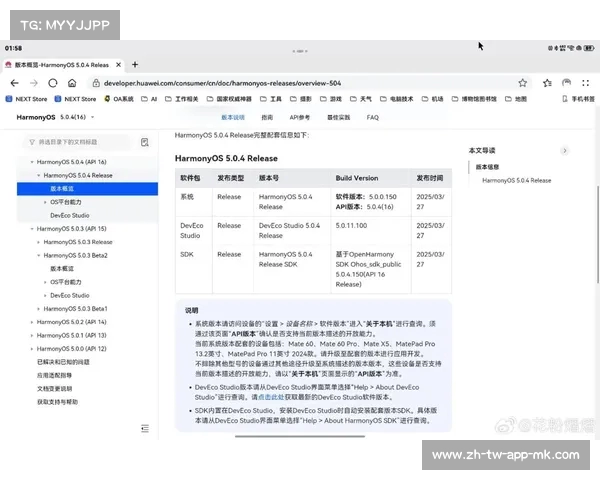Open the 手机书签 mobile bookmarks
Viewport: 600px width, 480px height.
(x=579, y=99)
